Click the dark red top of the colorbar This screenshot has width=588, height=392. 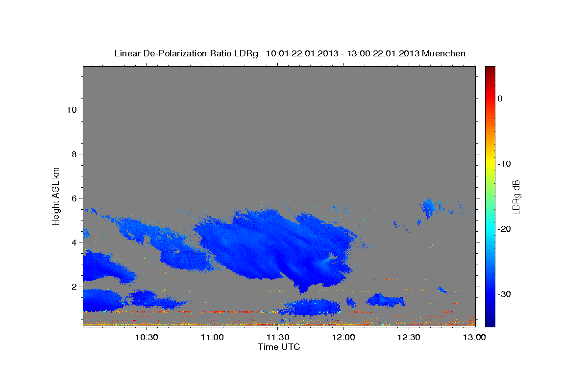tap(490, 70)
